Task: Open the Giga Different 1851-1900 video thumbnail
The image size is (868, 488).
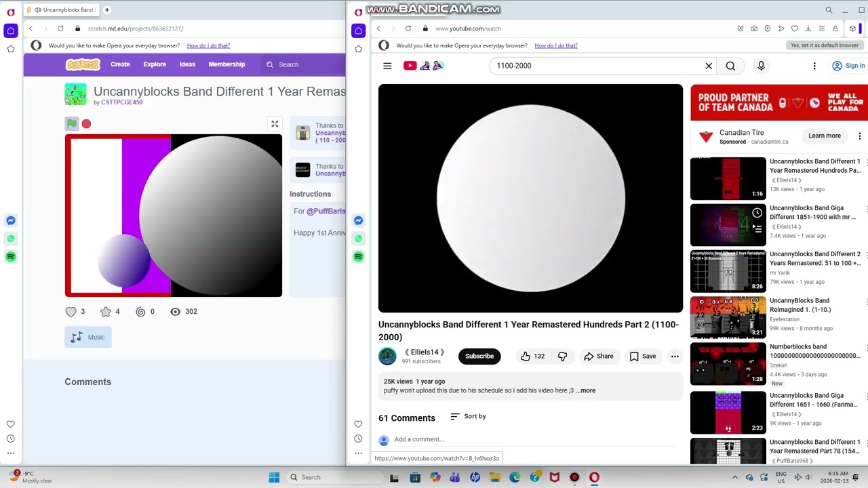Action: 728,225
